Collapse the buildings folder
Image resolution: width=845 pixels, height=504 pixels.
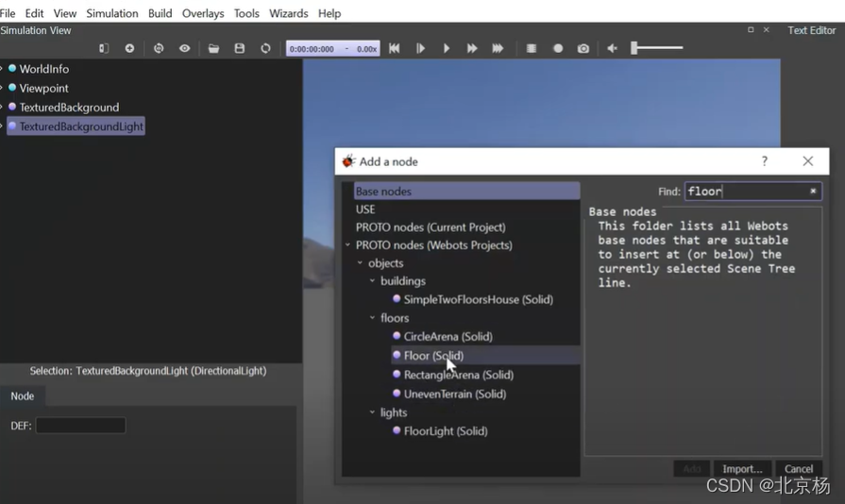(372, 280)
